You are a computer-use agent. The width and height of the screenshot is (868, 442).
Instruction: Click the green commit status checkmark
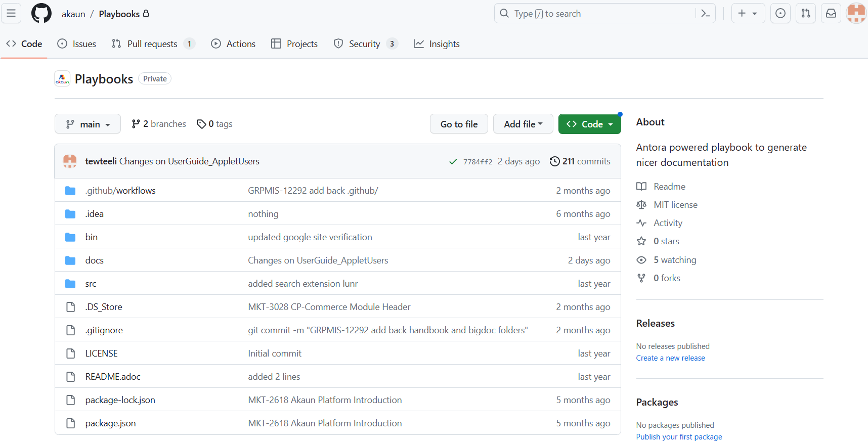click(x=453, y=162)
